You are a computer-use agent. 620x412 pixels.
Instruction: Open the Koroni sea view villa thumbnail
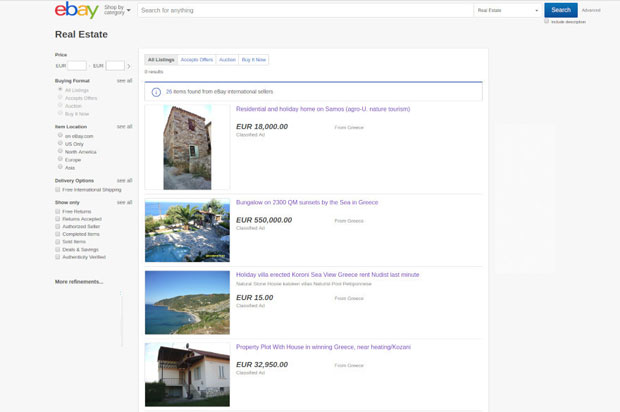pyautogui.click(x=187, y=301)
